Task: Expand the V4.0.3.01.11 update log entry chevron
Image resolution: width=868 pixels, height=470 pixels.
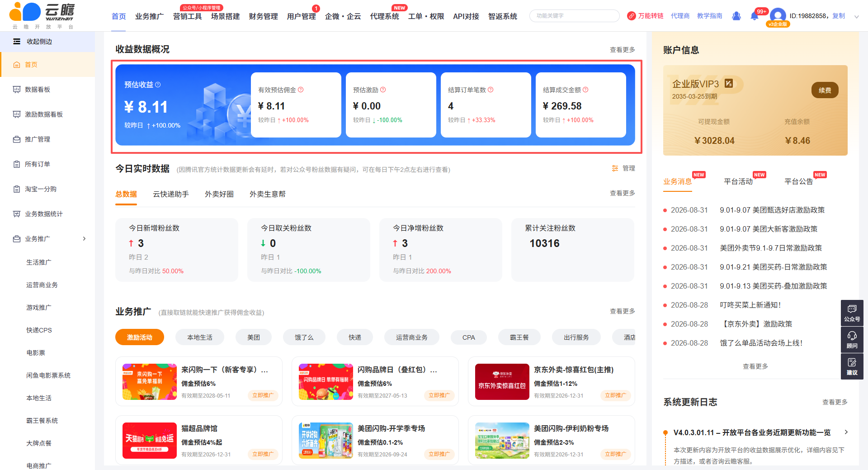Action: tap(846, 432)
